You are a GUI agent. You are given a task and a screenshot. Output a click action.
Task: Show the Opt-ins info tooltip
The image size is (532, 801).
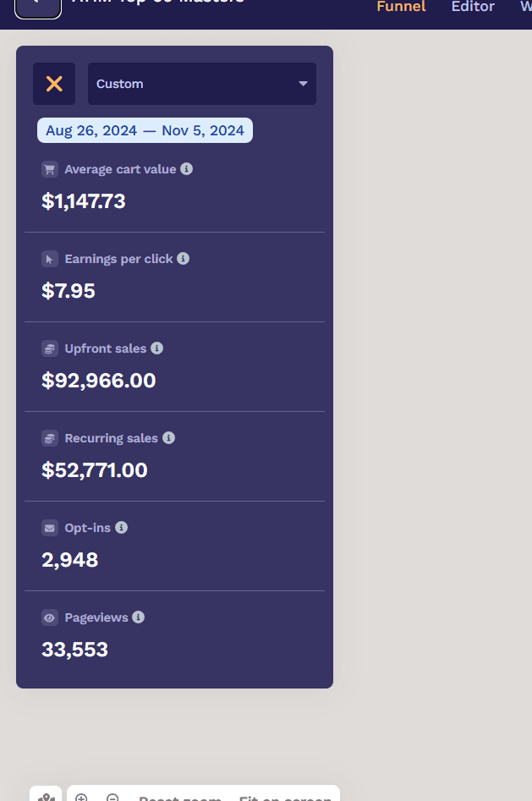tap(121, 527)
